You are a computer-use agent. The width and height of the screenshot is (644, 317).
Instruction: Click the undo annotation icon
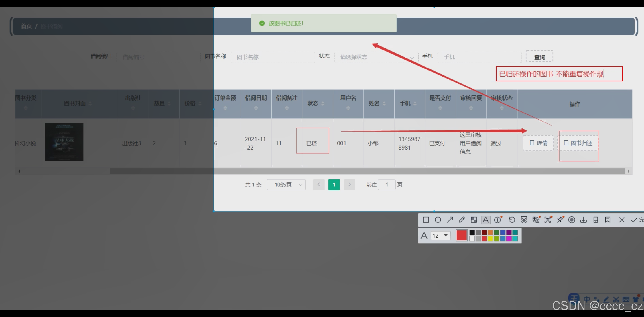512,220
